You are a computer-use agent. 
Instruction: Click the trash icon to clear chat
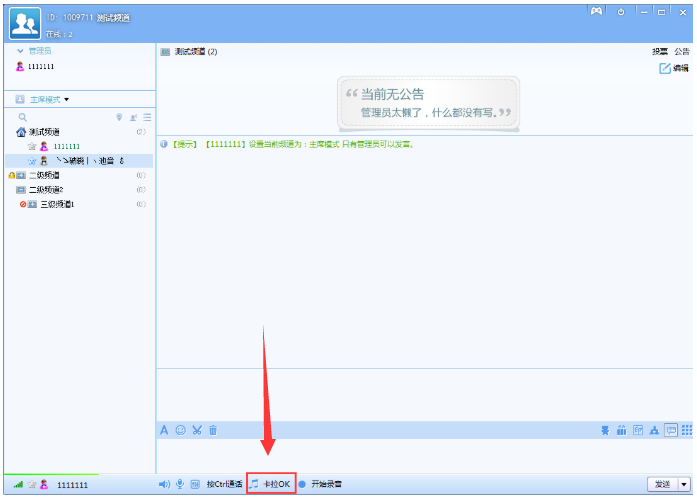coord(213,430)
